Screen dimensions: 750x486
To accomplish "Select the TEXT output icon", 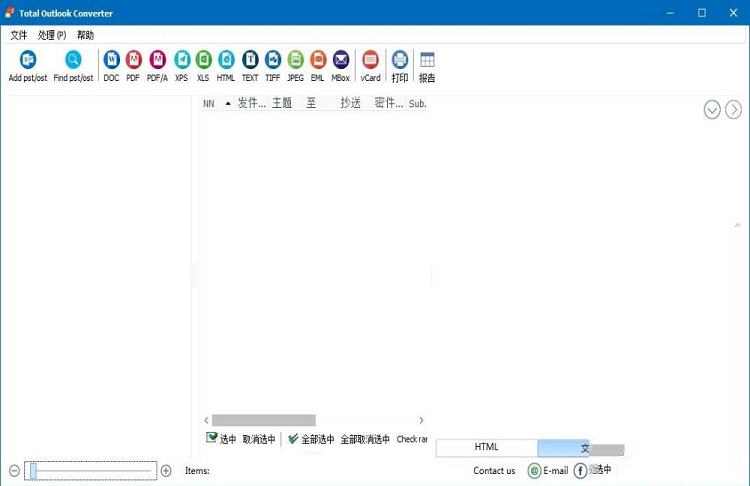I will [250, 60].
